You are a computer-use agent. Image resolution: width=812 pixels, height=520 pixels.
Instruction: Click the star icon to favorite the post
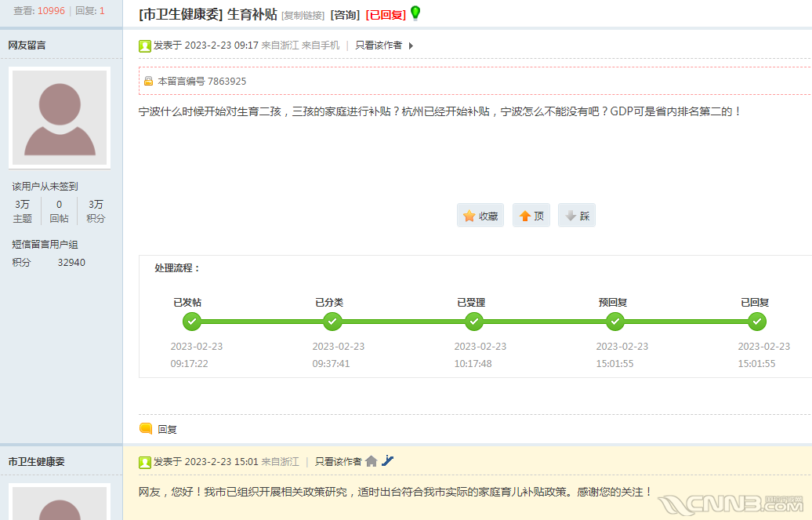tap(469, 216)
